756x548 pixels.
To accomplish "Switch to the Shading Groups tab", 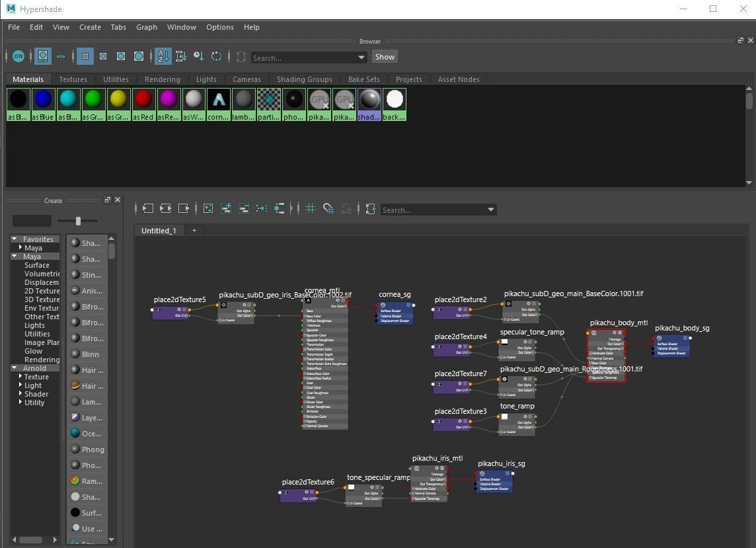I will click(304, 79).
